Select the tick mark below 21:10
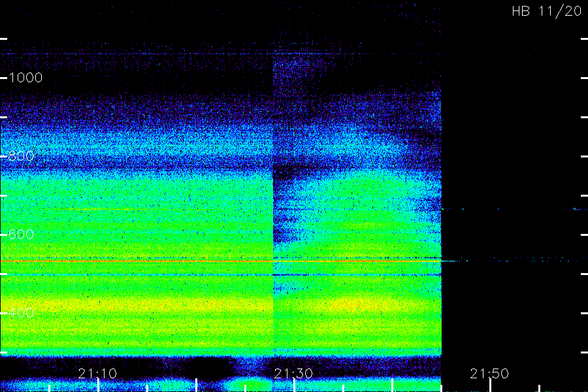 coord(98,385)
